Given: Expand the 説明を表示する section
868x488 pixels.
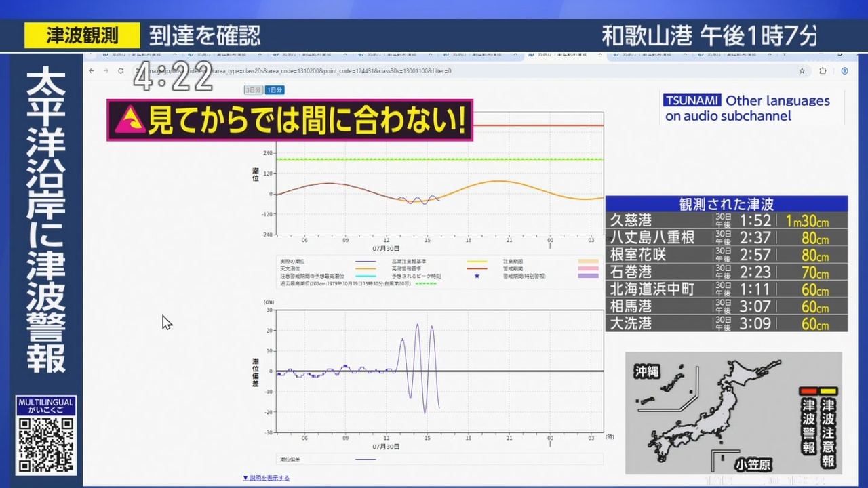Looking at the screenshot, I should coord(266,478).
